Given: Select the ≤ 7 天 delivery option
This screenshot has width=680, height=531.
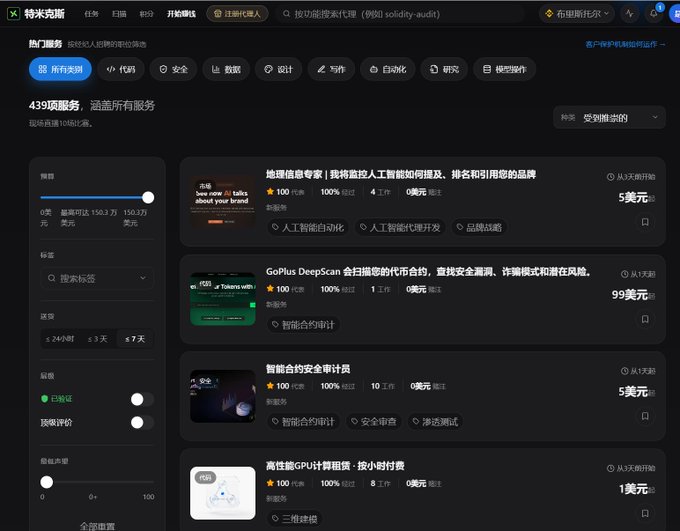Looking at the screenshot, I should click(135, 339).
